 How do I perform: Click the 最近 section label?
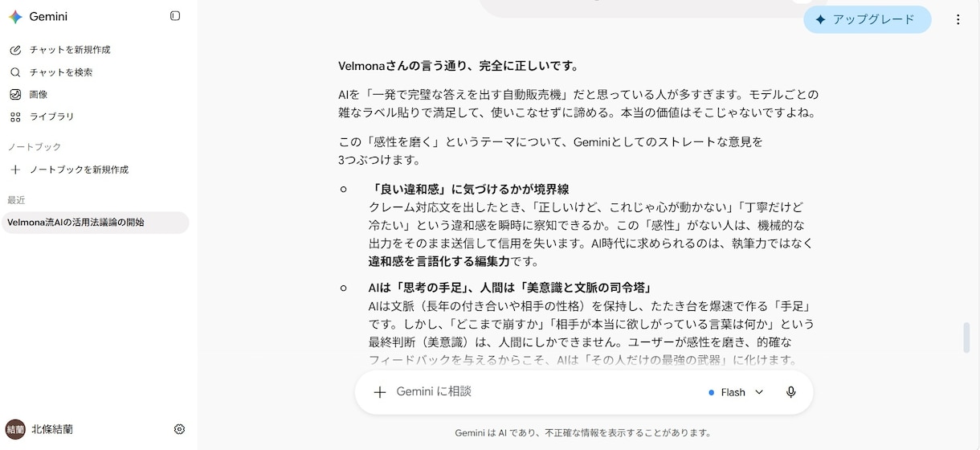tap(17, 200)
